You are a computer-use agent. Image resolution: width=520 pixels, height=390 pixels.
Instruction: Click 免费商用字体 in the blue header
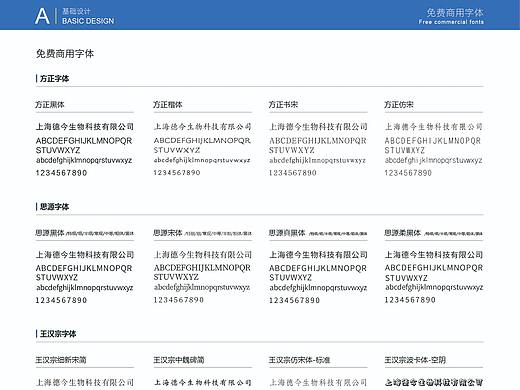[455, 13]
